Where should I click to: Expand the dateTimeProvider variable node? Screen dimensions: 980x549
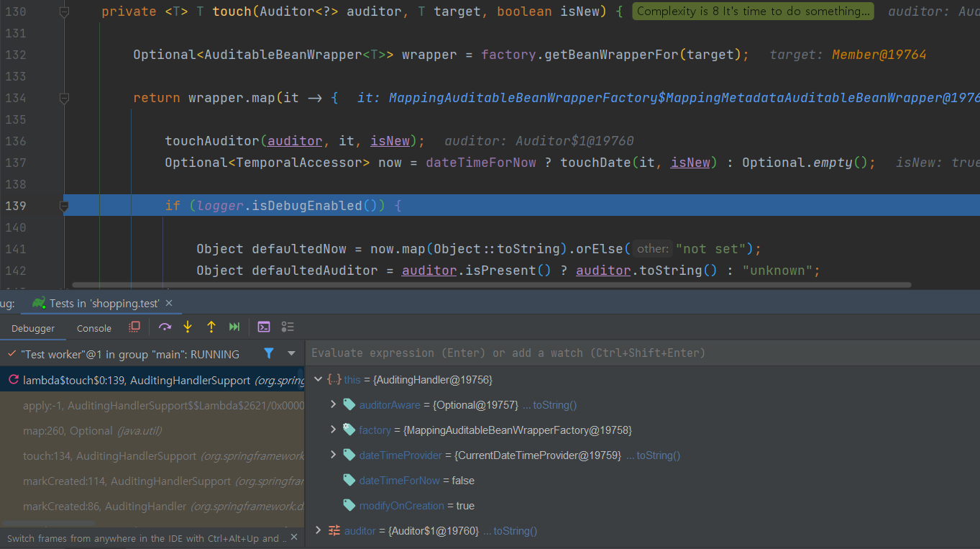[333, 455]
